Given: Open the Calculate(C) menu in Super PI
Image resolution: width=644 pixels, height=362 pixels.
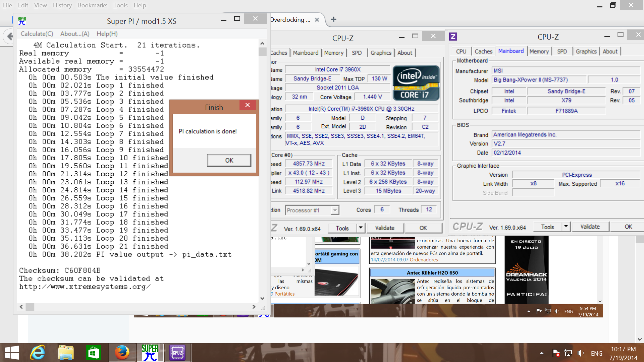Looking at the screenshot, I should point(37,34).
